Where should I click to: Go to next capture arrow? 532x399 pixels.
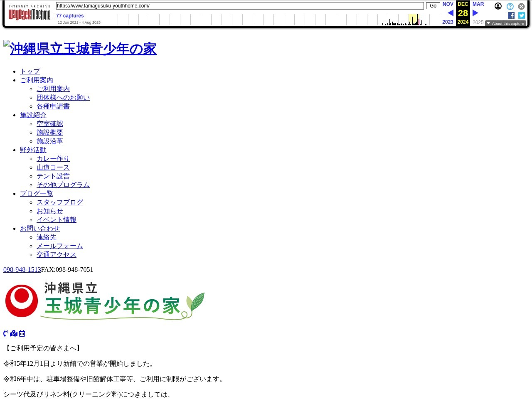[x=475, y=13]
